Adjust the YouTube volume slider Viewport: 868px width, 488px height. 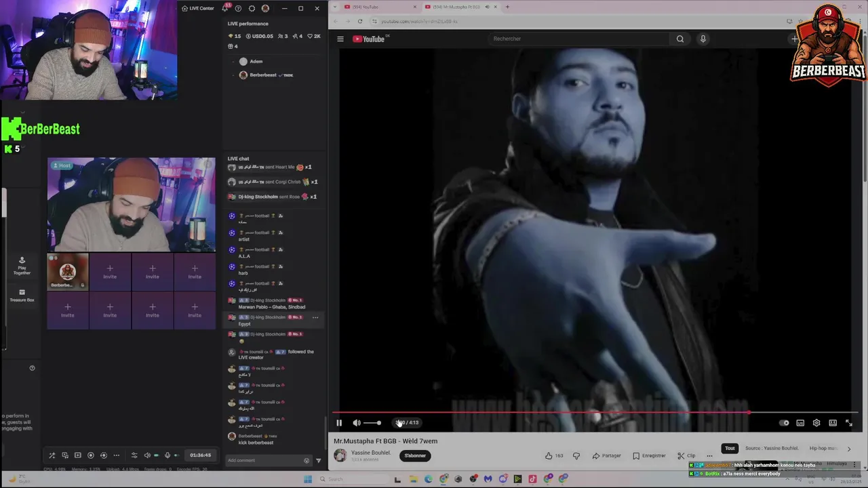click(x=372, y=423)
